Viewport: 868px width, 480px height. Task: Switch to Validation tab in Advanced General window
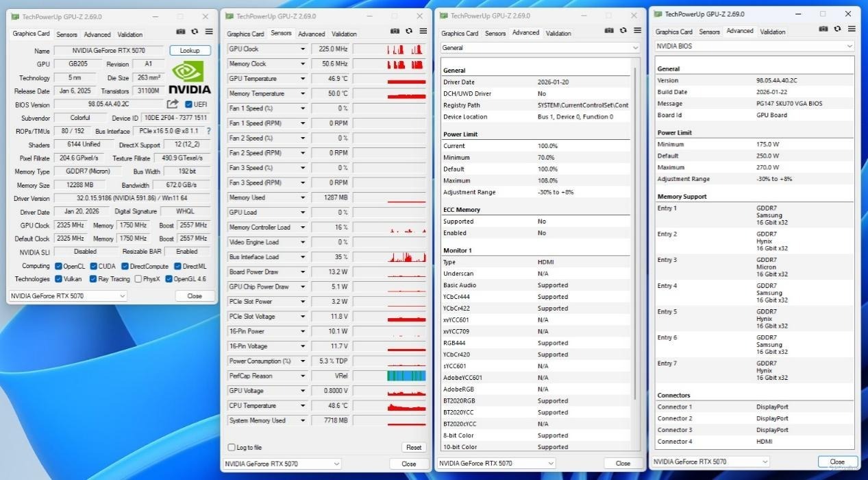coord(558,33)
